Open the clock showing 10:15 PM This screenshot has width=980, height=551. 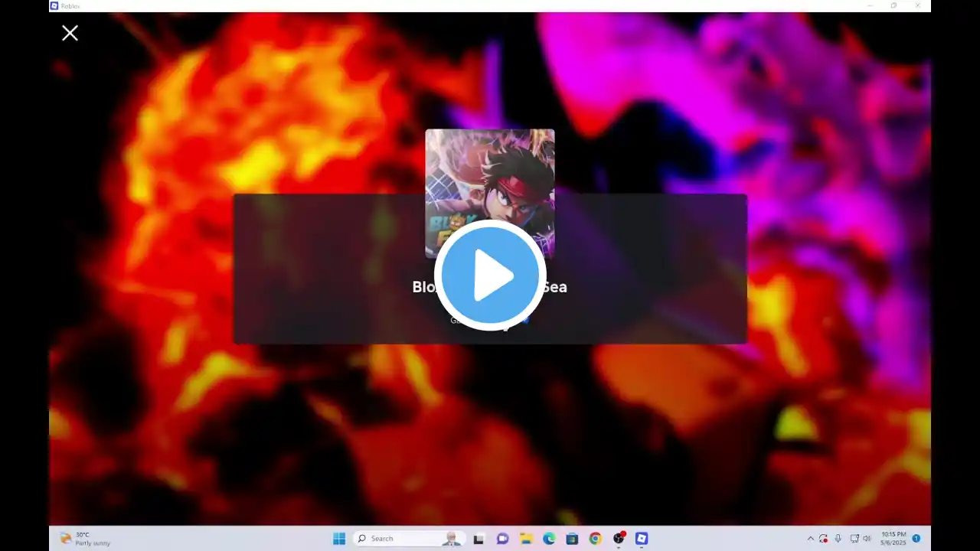point(893,539)
